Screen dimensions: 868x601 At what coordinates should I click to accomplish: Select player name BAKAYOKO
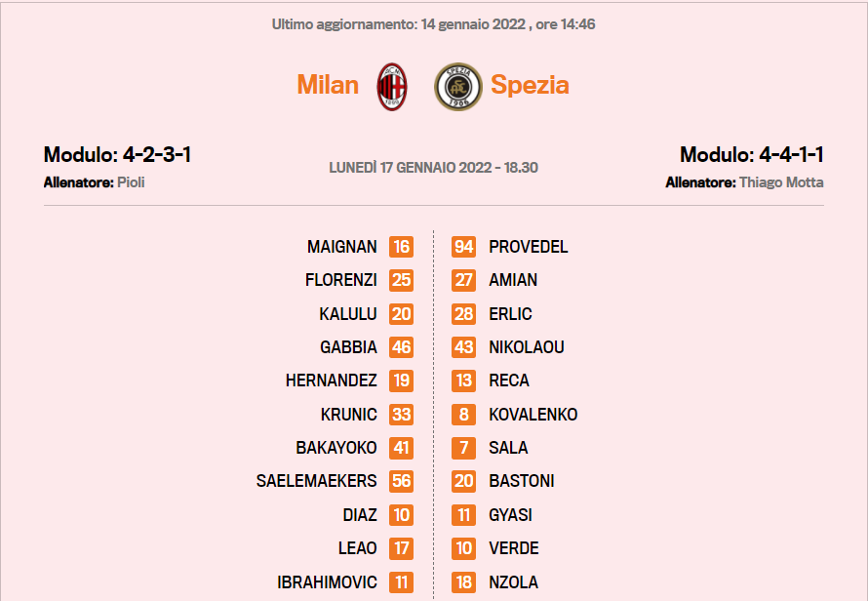pos(336,448)
